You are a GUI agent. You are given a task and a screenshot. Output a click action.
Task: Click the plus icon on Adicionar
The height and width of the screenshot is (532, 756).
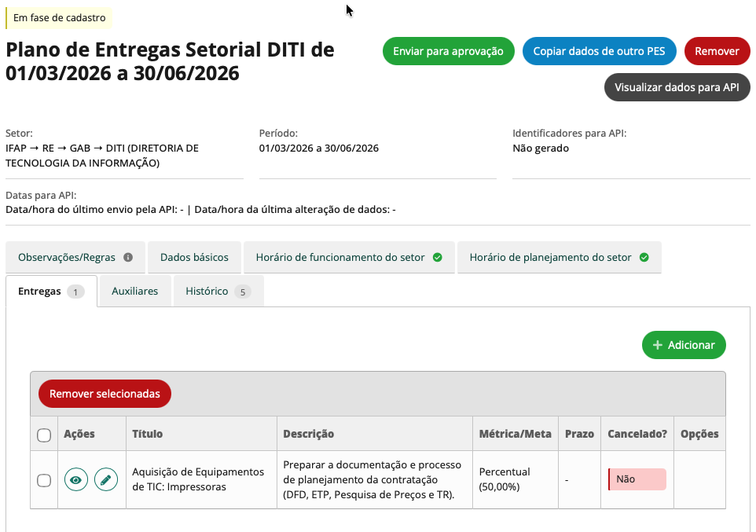tap(658, 345)
